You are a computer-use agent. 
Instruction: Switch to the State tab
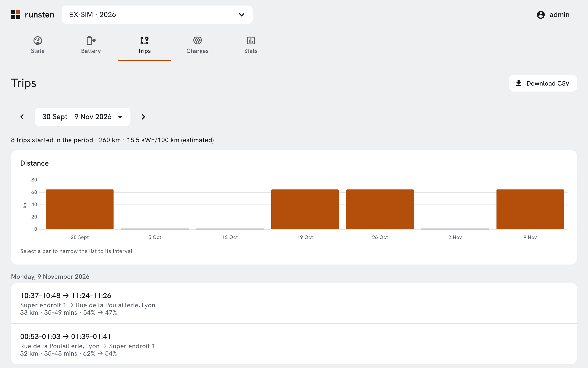tap(38, 45)
